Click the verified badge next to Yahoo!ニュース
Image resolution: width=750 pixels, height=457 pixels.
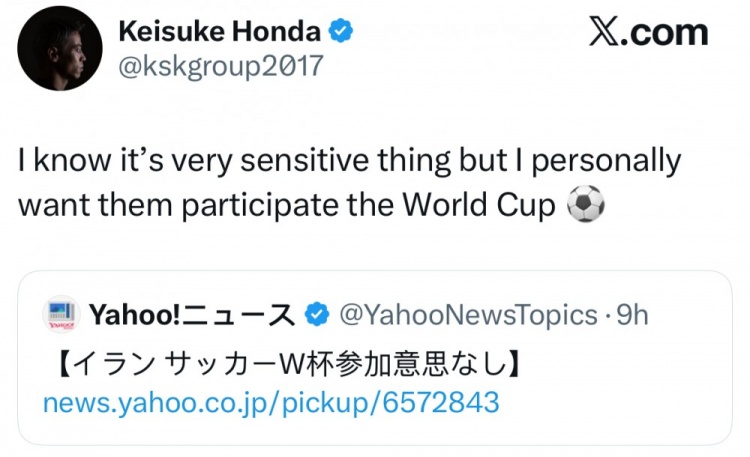[316, 315]
